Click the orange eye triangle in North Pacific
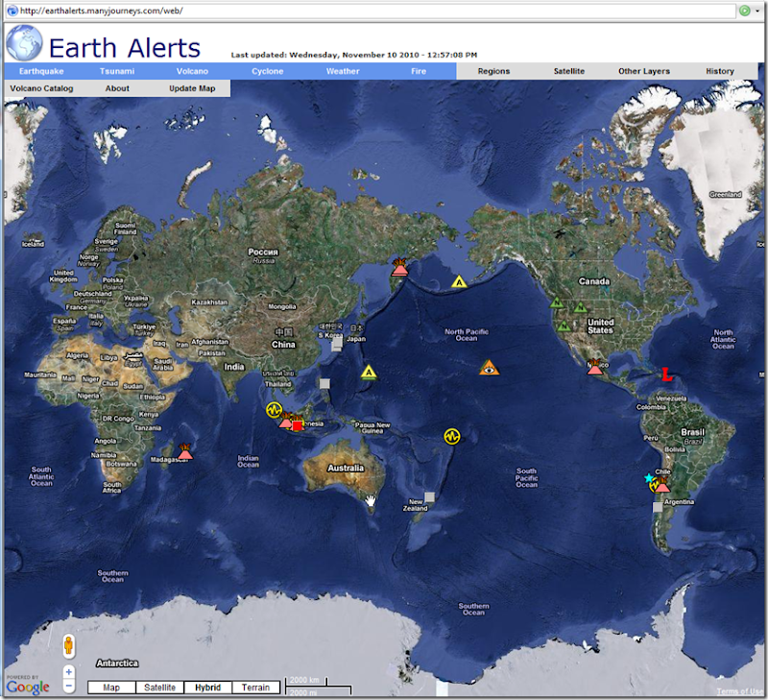Viewport: 768px width, 700px height. pyautogui.click(x=489, y=369)
